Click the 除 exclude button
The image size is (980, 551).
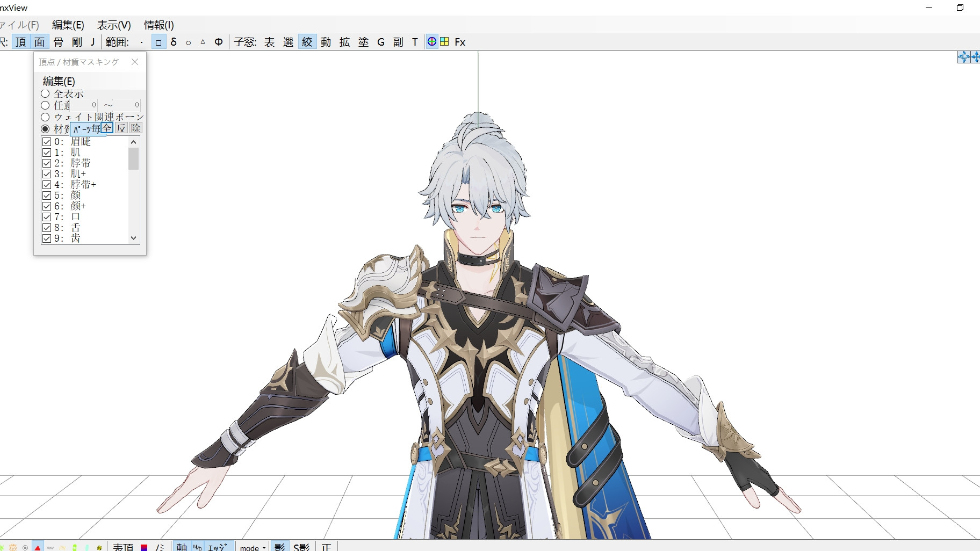tap(135, 128)
